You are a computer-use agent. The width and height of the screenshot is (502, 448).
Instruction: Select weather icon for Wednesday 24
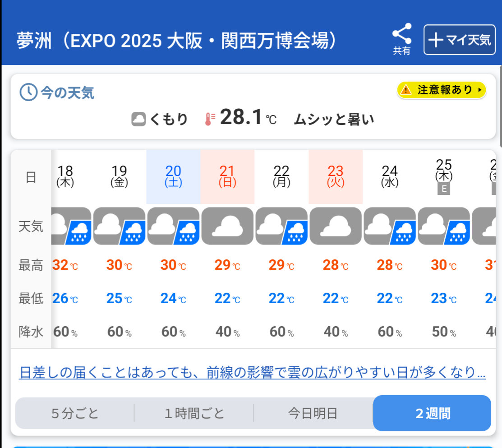[390, 226]
